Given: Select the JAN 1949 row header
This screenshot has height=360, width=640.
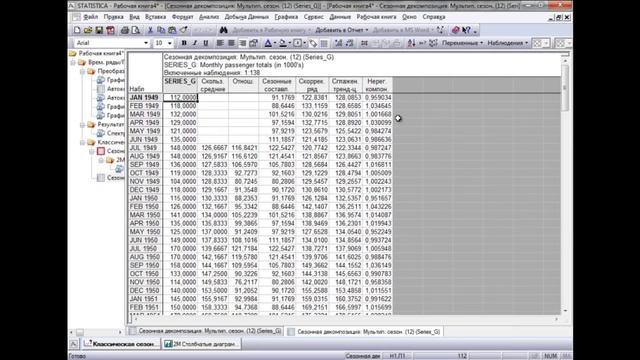Looking at the screenshot, I should (x=145, y=98).
